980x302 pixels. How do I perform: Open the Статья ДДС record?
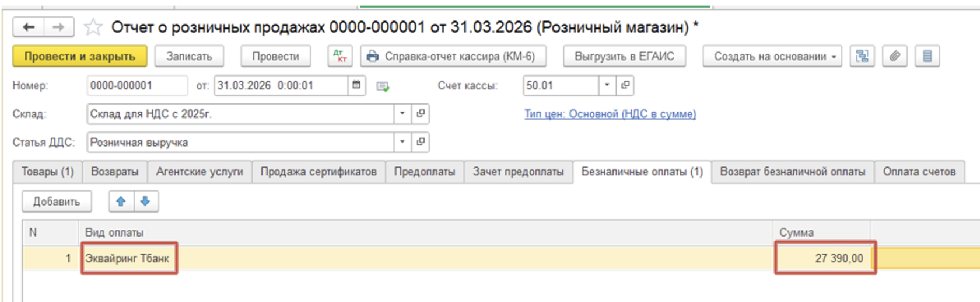(x=421, y=142)
